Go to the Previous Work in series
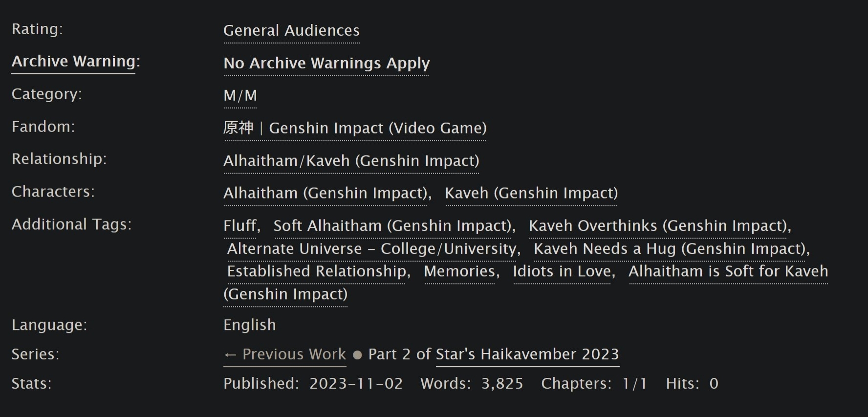This screenshot has height=417, width=868. 285,354
